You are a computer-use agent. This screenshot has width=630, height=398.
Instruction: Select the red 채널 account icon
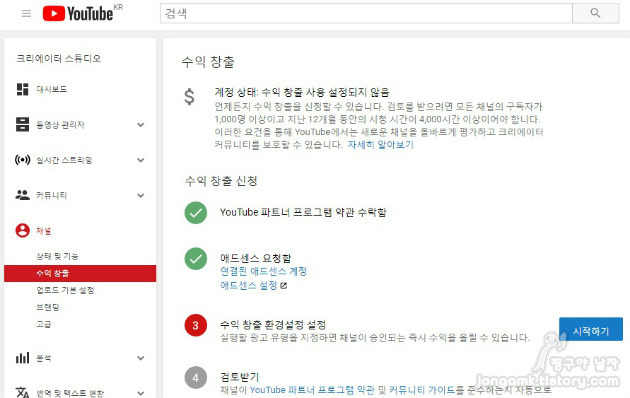coord(22,231)
